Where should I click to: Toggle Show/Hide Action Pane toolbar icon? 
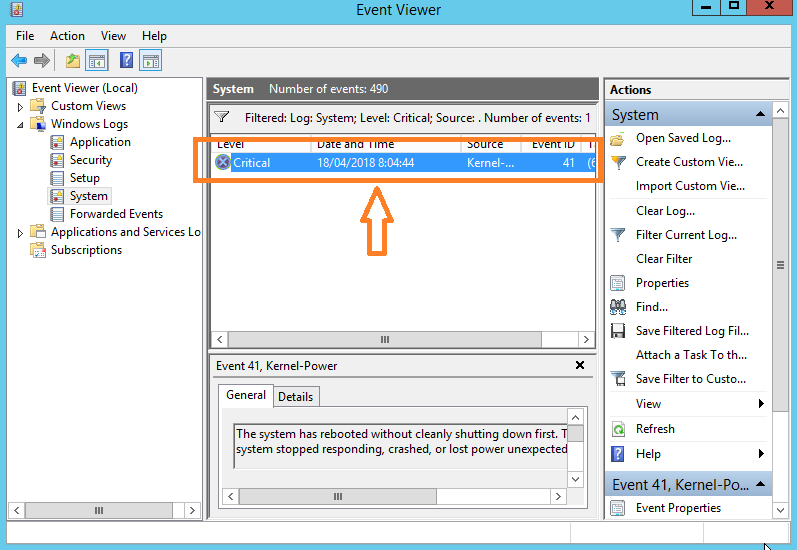click(151, 61)
